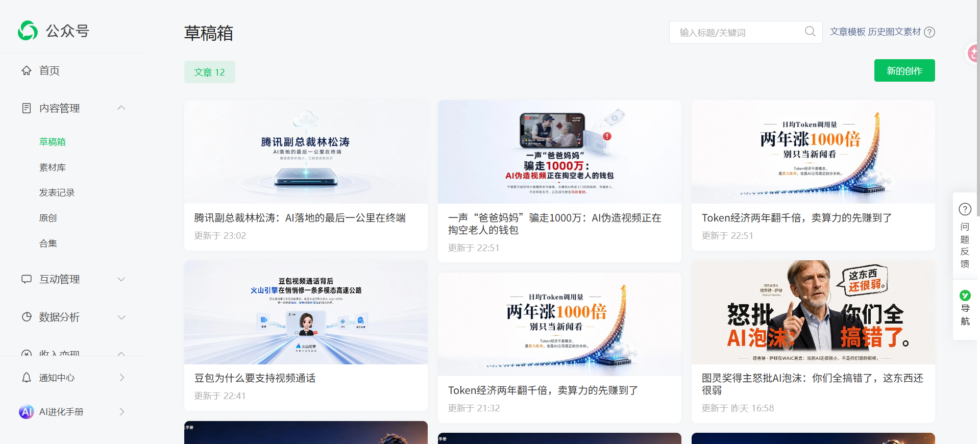Viewport: 980px width, 444px height.
Task: Open cover of Token draft updated 22:51
Action: (813, 152)
